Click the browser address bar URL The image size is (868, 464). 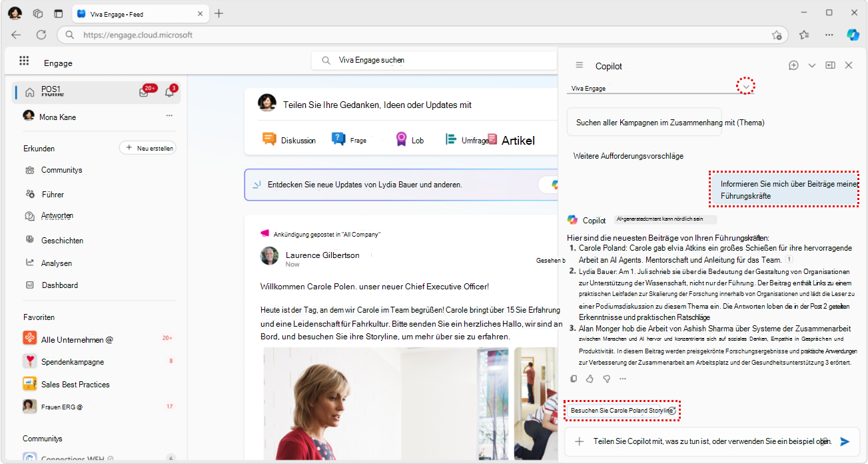tap(138, 35)
